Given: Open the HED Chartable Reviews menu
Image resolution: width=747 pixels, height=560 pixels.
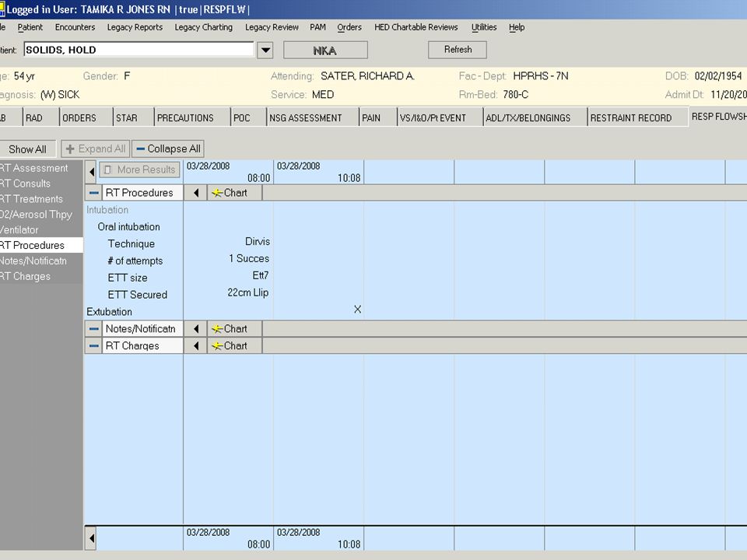Looking at the screenshot, I should point(416,27).
